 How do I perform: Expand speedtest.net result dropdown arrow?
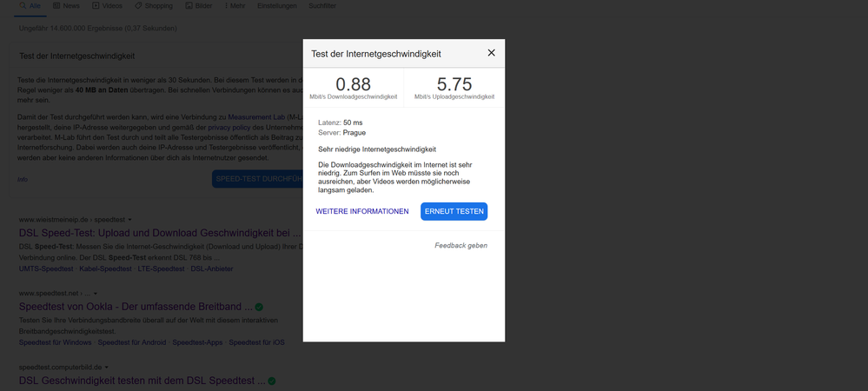96,294
